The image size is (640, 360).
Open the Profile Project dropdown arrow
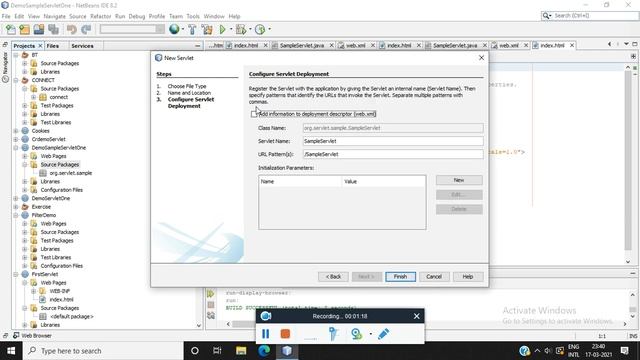coord(269,29)
